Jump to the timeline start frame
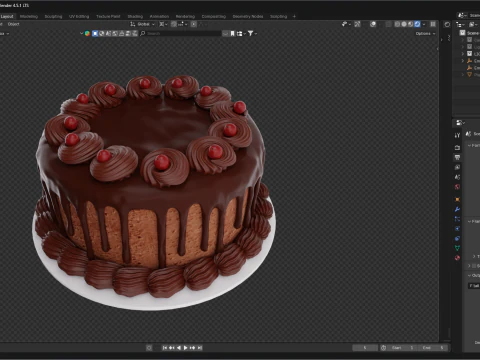This screenshot has height=360, width=480. point(165,348)
